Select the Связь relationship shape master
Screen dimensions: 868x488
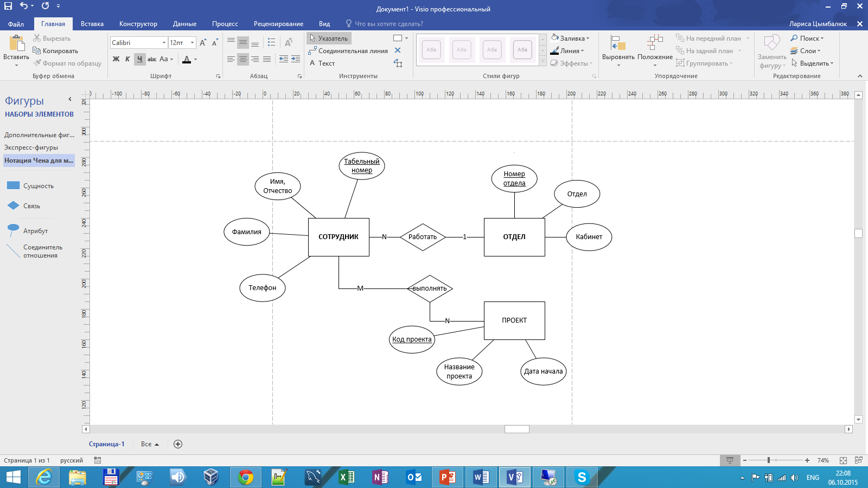[24, 206]
